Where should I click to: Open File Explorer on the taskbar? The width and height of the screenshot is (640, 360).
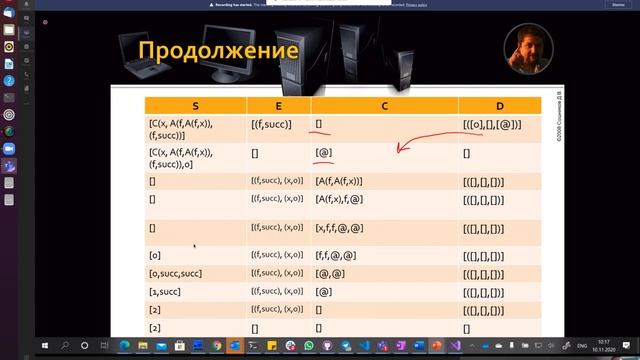click(142, 346)
